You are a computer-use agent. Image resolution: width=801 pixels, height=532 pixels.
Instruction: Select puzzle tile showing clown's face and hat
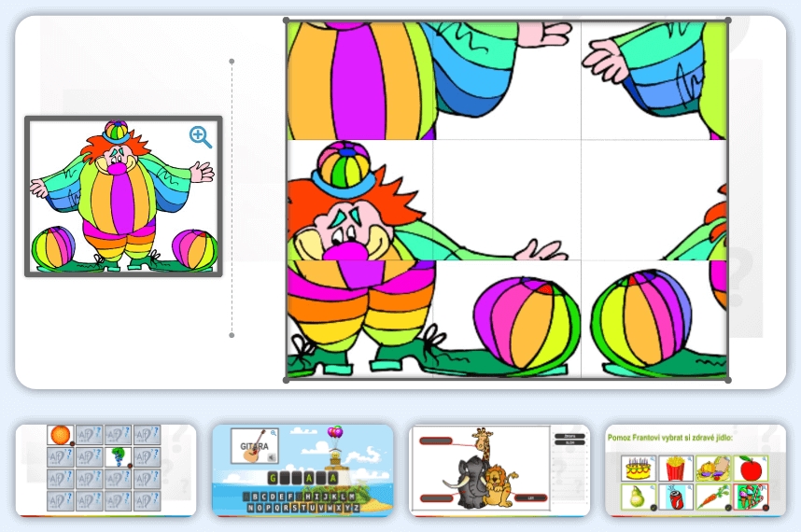click(359, 200)
